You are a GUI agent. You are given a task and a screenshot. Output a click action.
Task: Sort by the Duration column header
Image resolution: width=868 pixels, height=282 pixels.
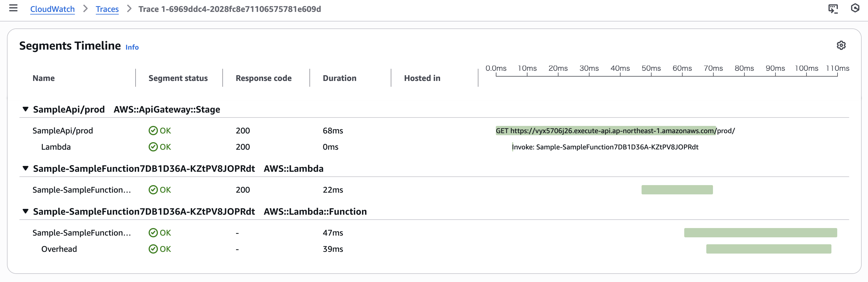[339, 78]
